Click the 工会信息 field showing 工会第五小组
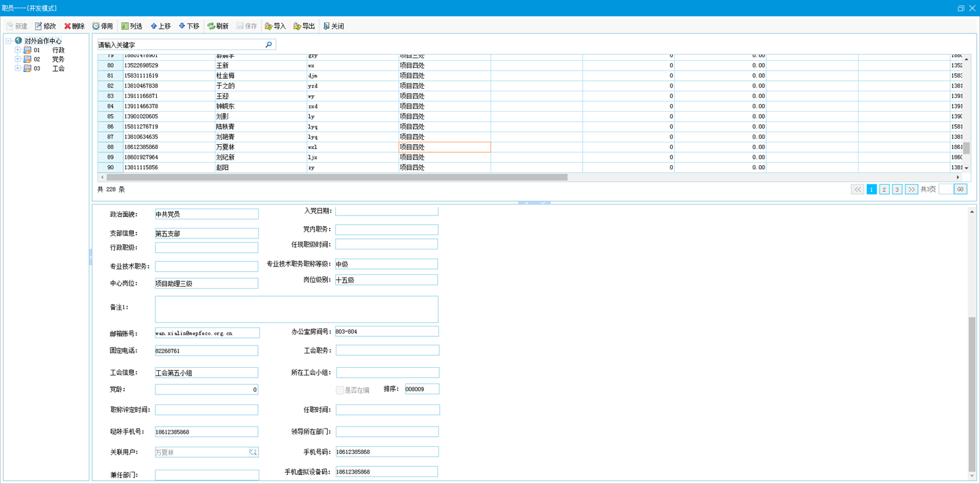 point(206,373)
